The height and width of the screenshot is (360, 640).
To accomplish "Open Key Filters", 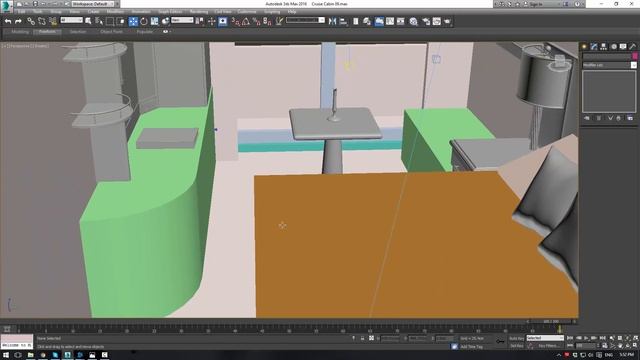I will 548,346.
